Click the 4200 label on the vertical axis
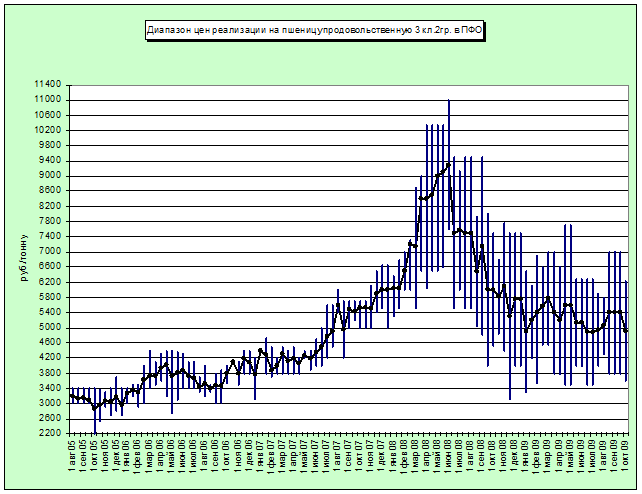The height and width of the screenshot is (494, 642). pos(50,357)
